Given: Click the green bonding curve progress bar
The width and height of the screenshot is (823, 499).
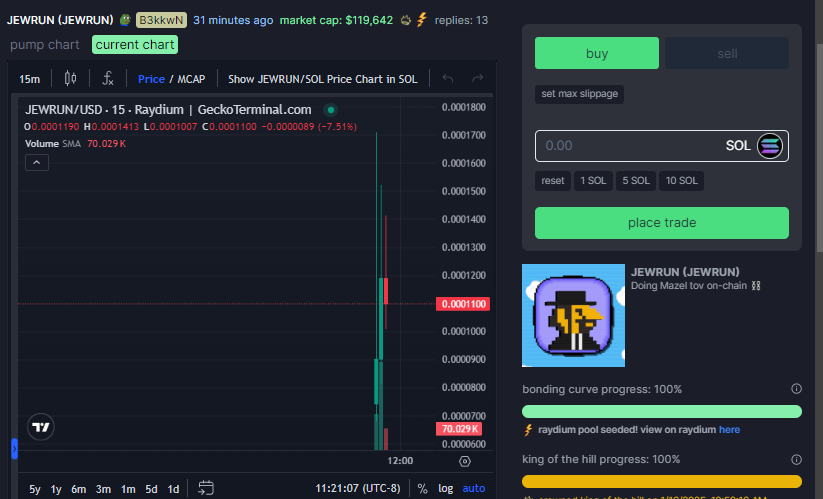Looking at the screenshot, I should pyautogui.click(x=662, y=411).
